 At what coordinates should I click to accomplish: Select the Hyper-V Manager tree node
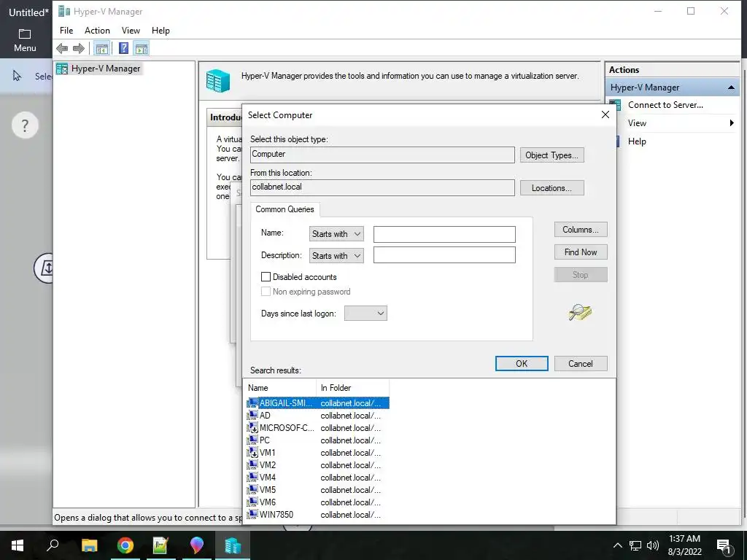[106, 69]
